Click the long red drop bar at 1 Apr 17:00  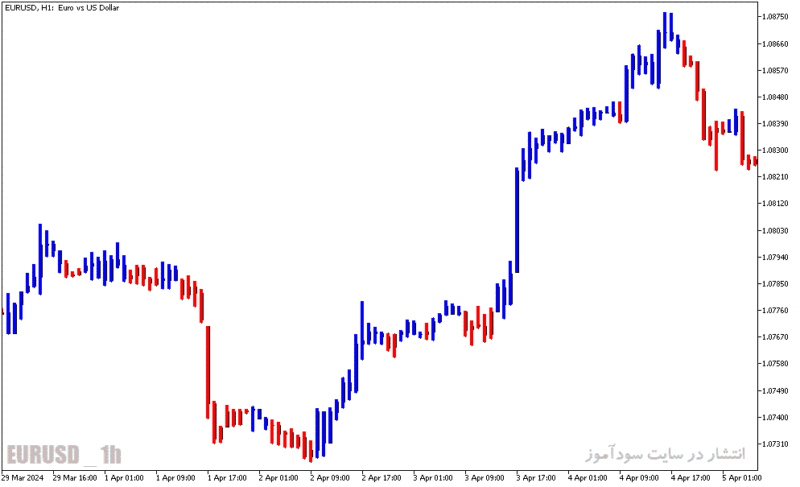[208, 372]
